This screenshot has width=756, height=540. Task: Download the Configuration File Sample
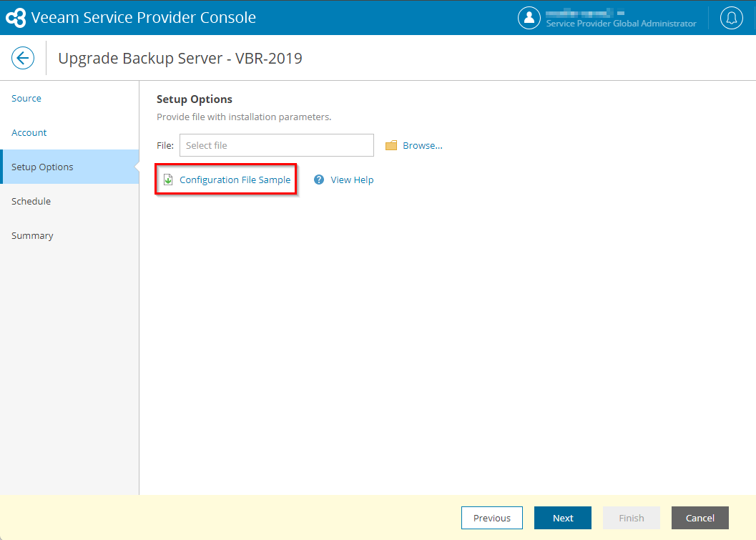pyautogui.click(x=235, y=180)
